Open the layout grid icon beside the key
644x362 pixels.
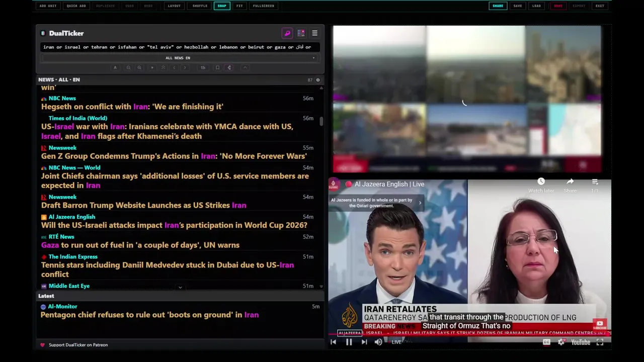[x=301, y=33]
